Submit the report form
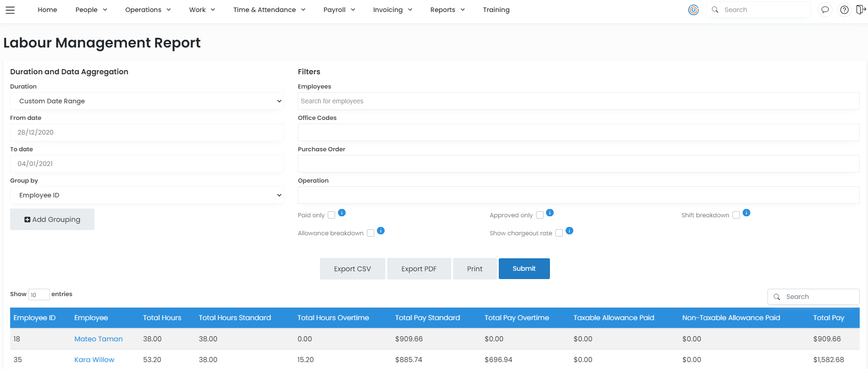Viewport: 868px width, 369px height. click(x=524, y=268)
